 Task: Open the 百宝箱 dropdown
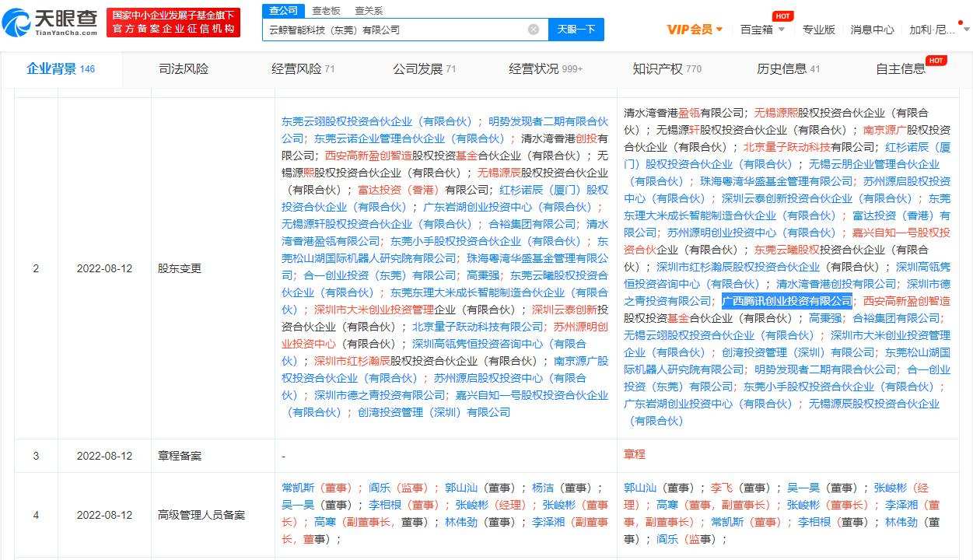point(755,29)
